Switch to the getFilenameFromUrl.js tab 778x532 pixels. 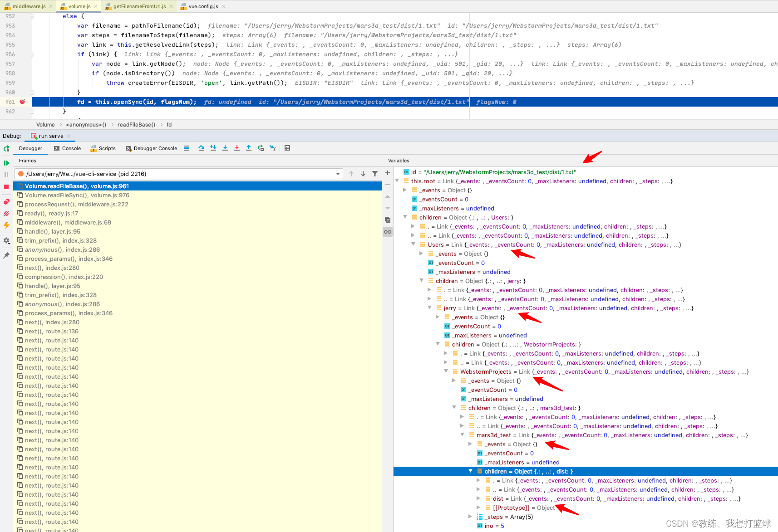[x=139, y=6]
